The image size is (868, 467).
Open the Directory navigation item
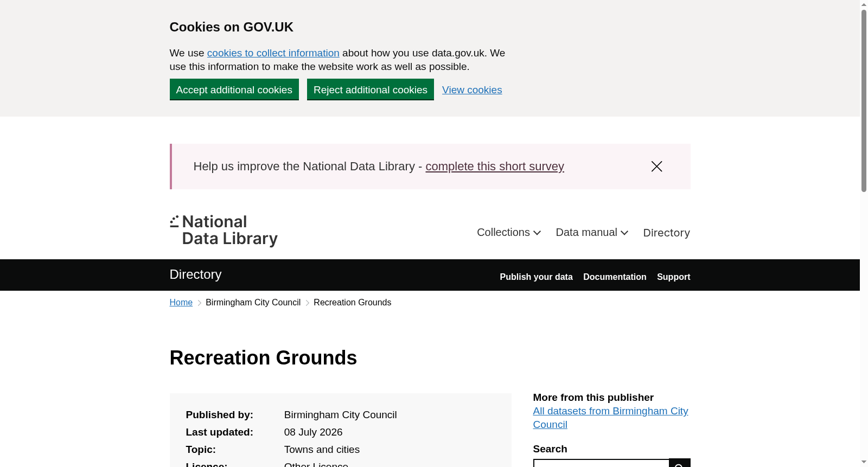[x=666, y=233]
